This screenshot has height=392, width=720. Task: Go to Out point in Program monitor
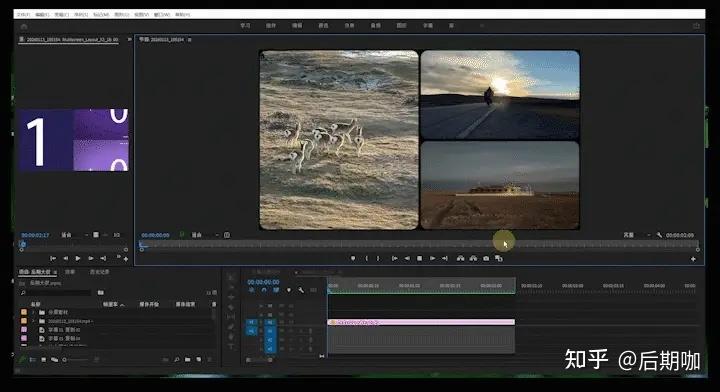click(444, 258)
